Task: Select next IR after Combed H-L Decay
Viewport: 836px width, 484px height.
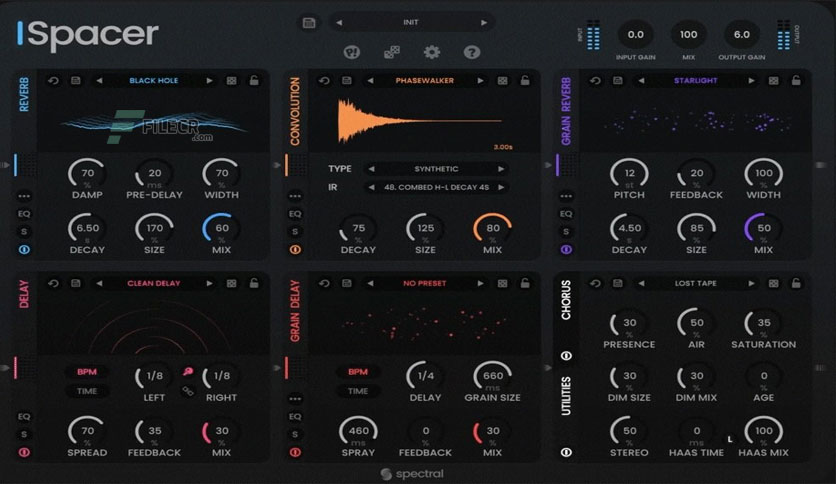Action: [x=501, y=187]
